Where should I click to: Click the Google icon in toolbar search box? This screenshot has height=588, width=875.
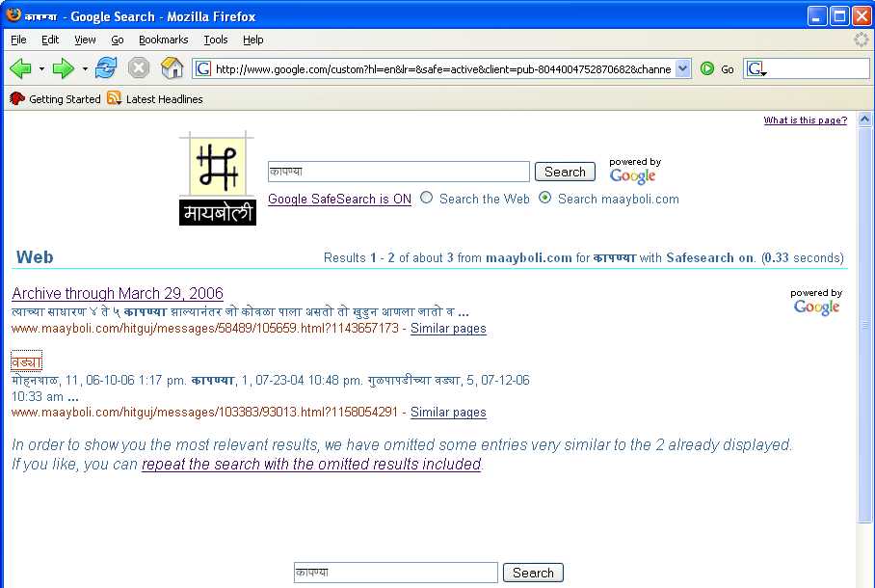pyautogui.click(x=756, y=68)
